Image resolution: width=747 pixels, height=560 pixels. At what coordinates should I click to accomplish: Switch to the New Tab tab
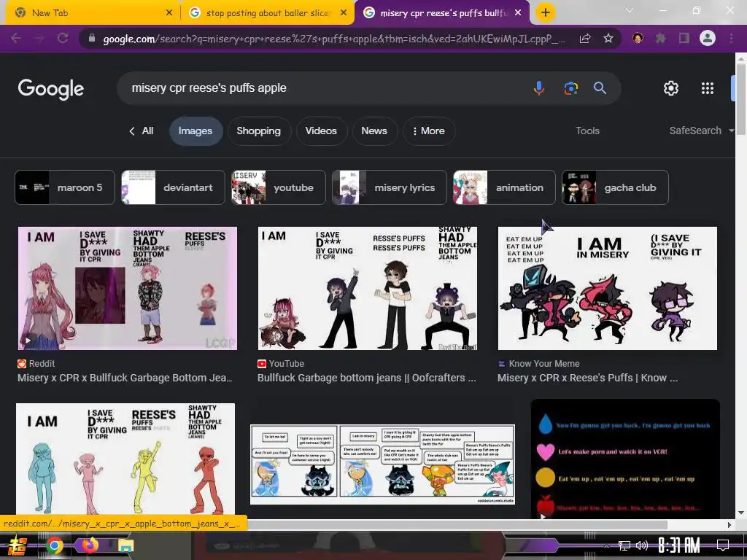pos(93,13)
